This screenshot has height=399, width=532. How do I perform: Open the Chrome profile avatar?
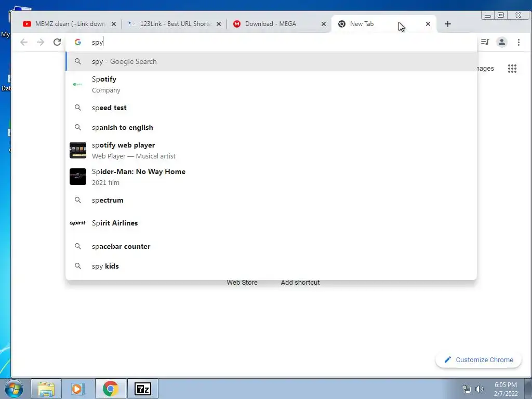pos(502,42)
